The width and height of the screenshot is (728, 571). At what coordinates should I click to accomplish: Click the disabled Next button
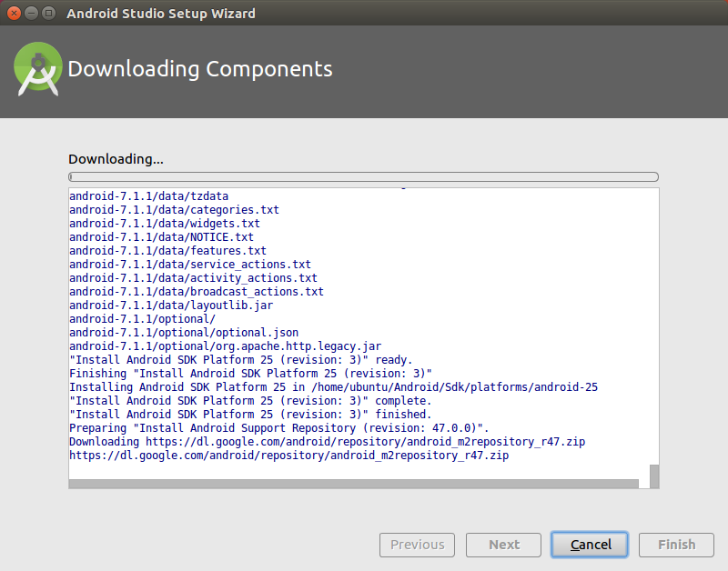point(503,545)
